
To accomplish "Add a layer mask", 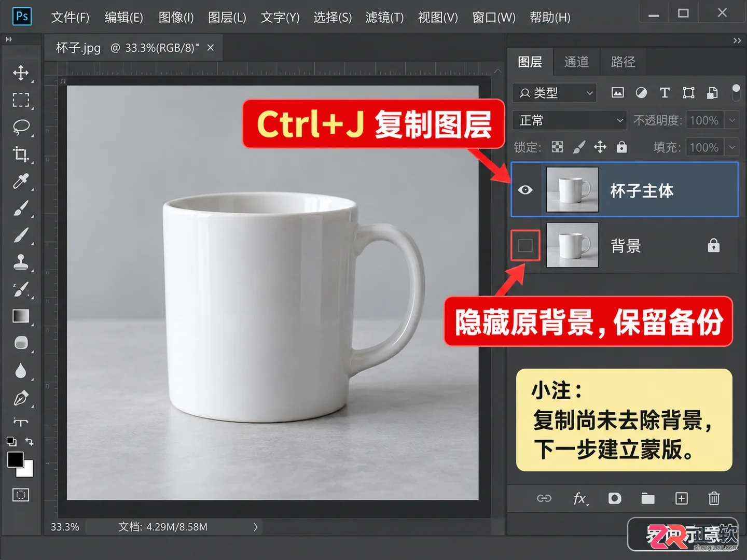I will 615,498.
